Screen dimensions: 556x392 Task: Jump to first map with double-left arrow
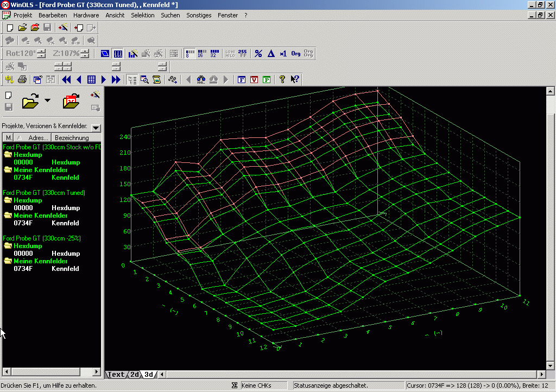point(66,80)
